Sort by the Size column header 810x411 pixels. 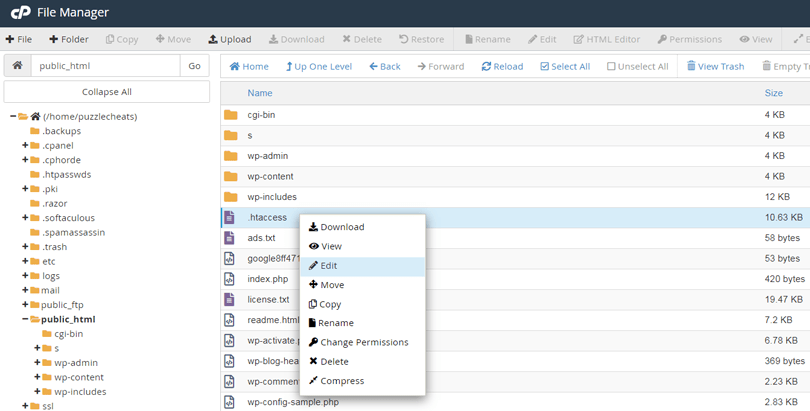pos(773,93)
